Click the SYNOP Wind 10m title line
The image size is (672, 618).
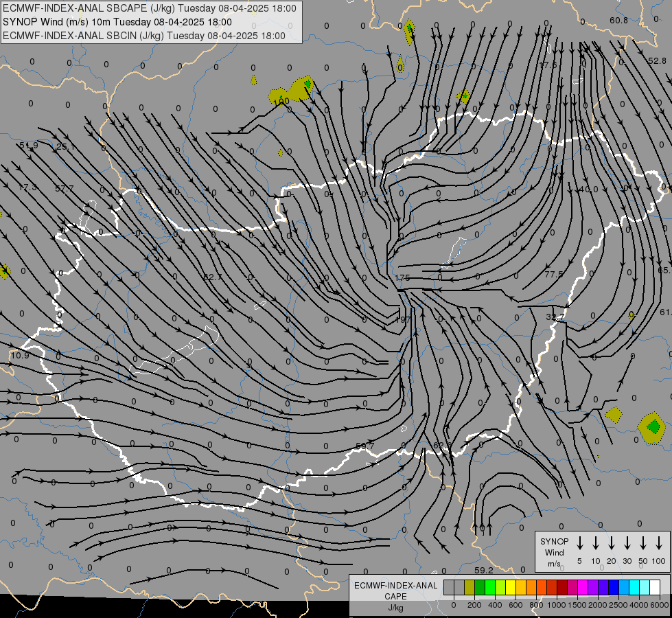click(117, 22)
